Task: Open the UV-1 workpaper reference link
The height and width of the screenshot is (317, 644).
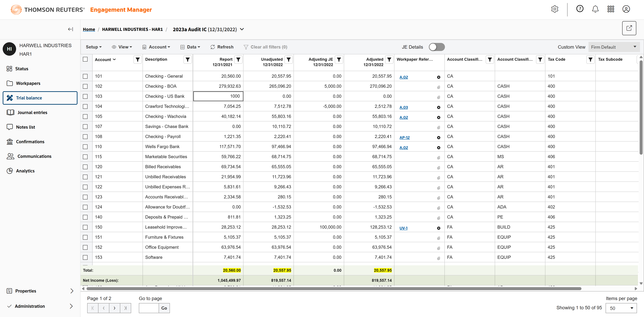Action: click(x=403, y=228)
